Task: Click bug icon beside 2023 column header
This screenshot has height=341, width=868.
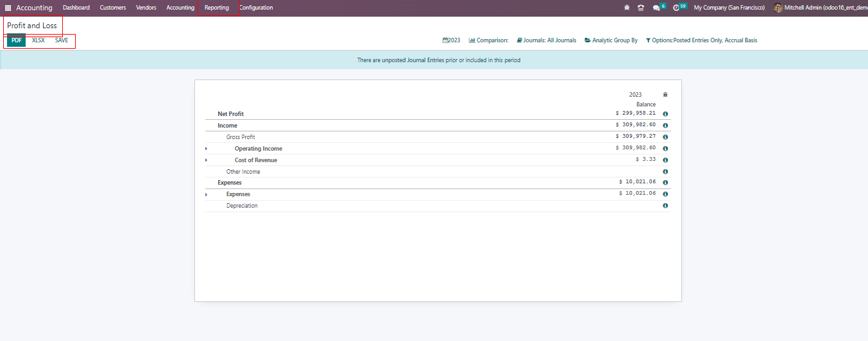Action: [665, 95]
